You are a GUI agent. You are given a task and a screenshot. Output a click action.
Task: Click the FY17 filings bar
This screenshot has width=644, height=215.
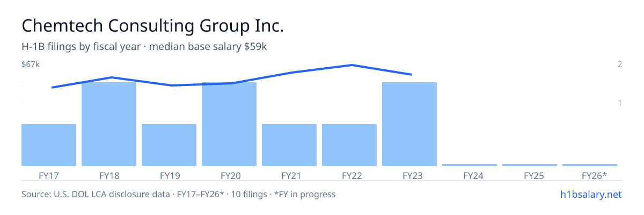tap(49, 145)
